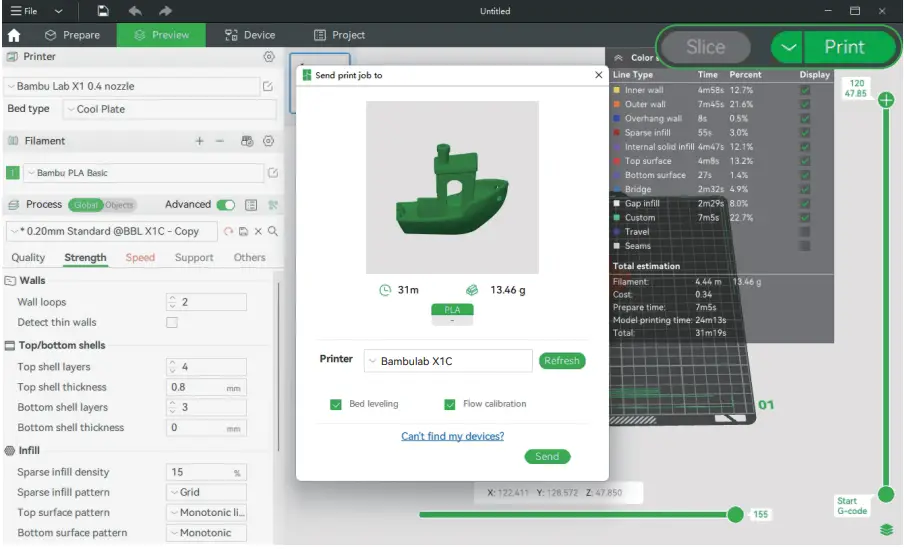The width and height of the screenshot is (904, 549).
Task: Click the save file icon
Action: [x=103, y=11]
